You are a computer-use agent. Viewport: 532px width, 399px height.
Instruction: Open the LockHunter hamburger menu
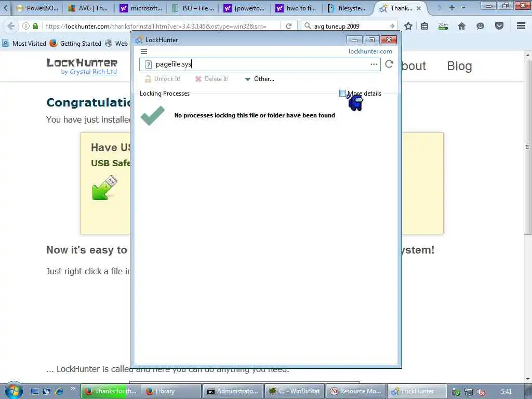tap(144, 51)
